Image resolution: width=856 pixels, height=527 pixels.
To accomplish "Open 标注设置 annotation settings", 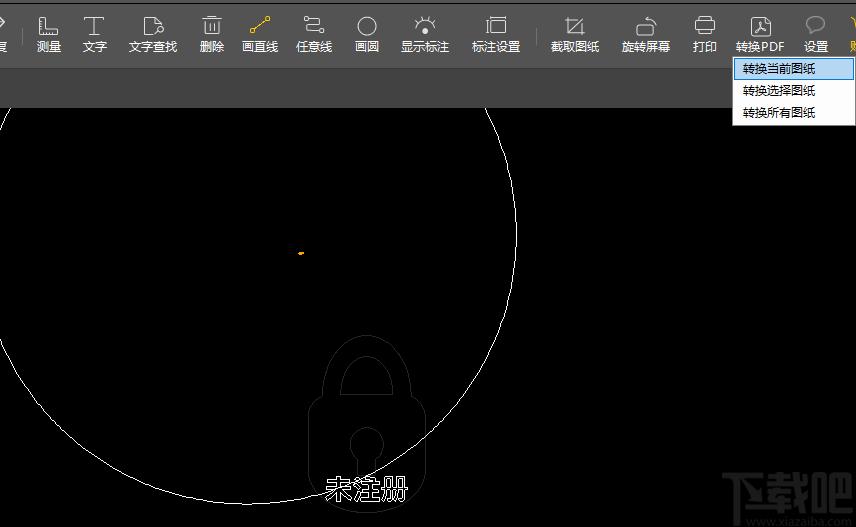I will coord(496,34).
